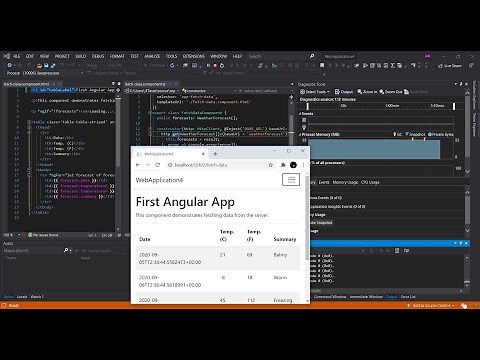Click the feedback icon right of Live Share
This screenshot has height=360, width=480.
[471, 66]
